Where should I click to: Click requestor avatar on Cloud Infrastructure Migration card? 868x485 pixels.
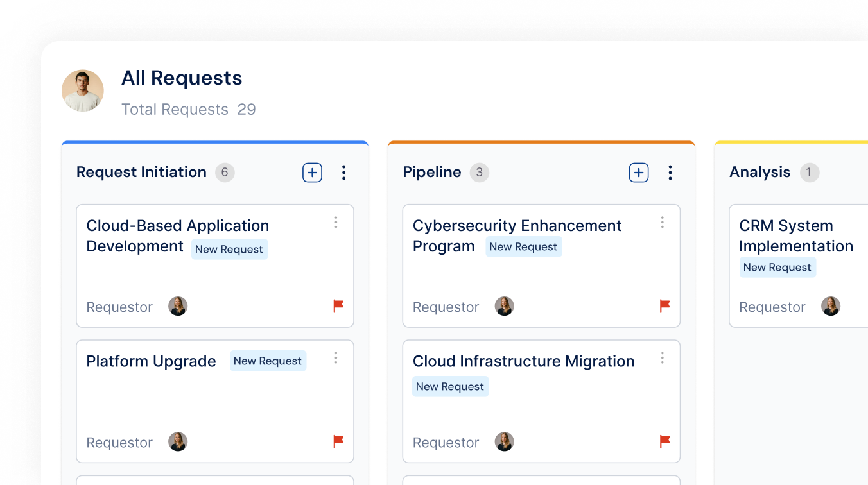point(505,441)
